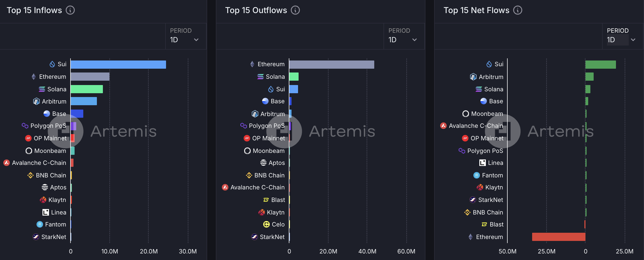Click 'Ethereum' label in Net Flows chart
The height and width of the screenshot is (260, 644).
[x=490, y=237]
